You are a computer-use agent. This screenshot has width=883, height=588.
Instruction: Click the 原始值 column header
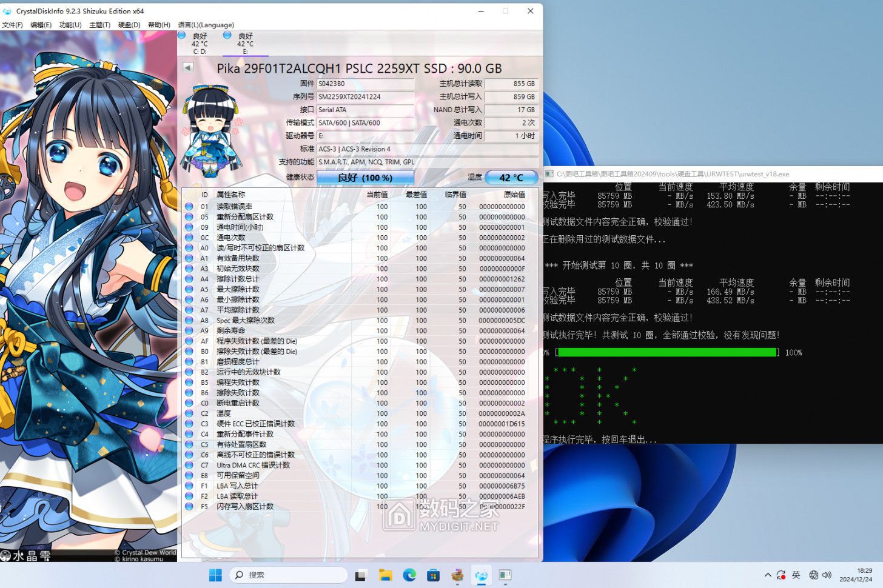pos(514,195)
